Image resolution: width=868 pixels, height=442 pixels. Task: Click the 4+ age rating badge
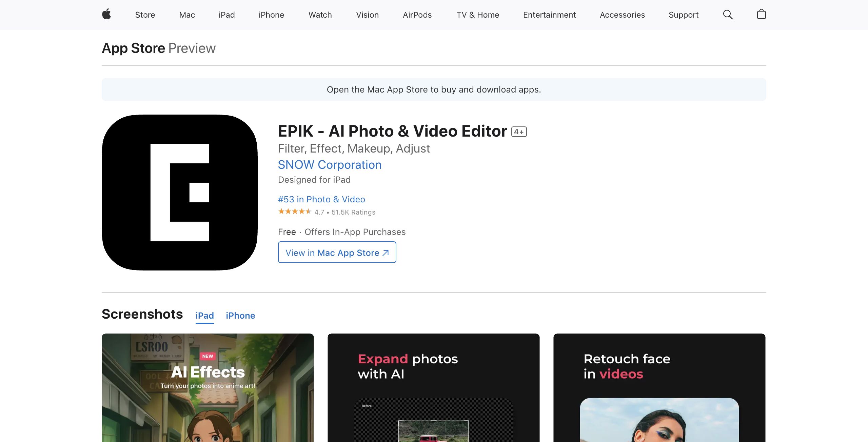519,132
